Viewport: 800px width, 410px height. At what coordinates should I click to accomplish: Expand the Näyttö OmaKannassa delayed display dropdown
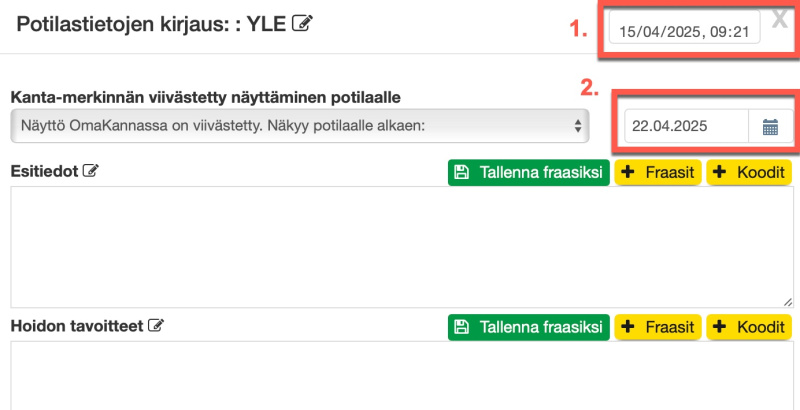[299, 126]
